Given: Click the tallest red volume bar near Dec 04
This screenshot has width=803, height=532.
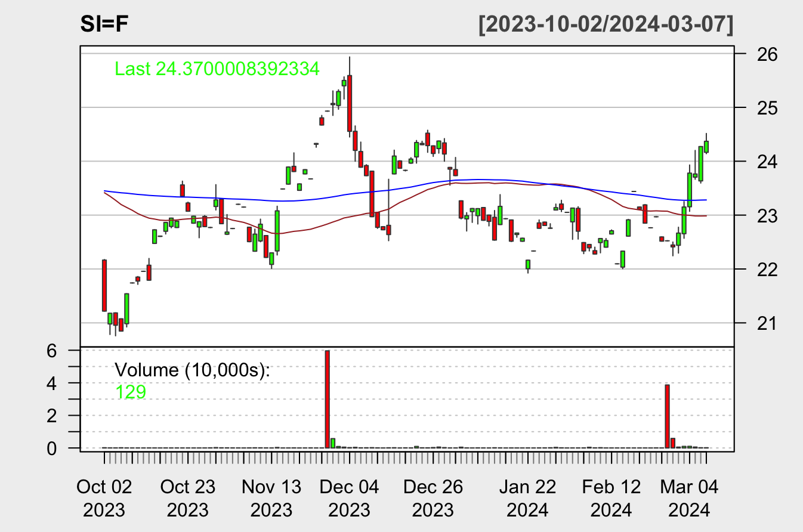Looking at the screenshot, I should coord(327,399).
